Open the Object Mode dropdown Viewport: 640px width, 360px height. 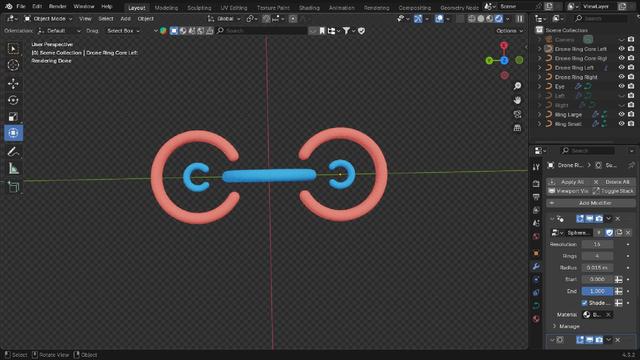pos(48,19)
